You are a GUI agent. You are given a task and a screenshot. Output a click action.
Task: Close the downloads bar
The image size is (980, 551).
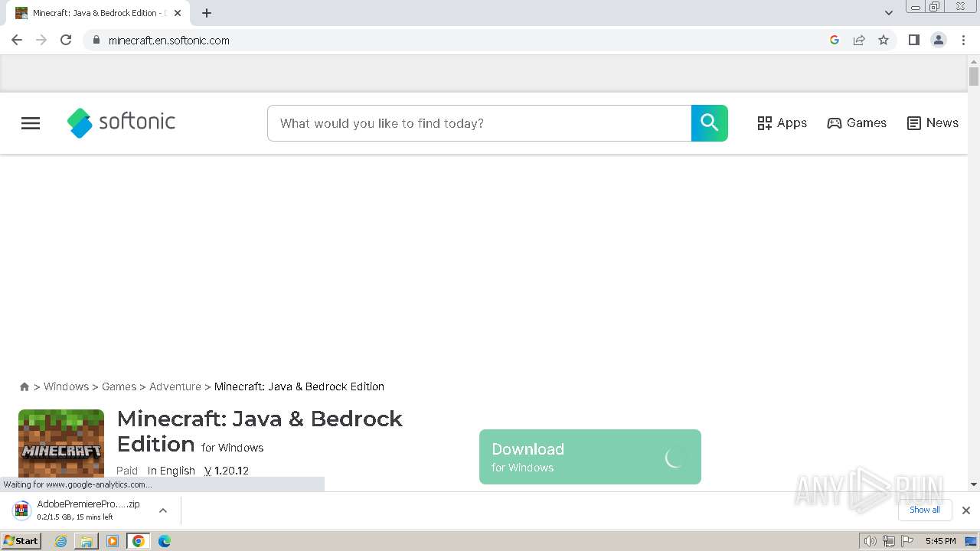(966, 510)
